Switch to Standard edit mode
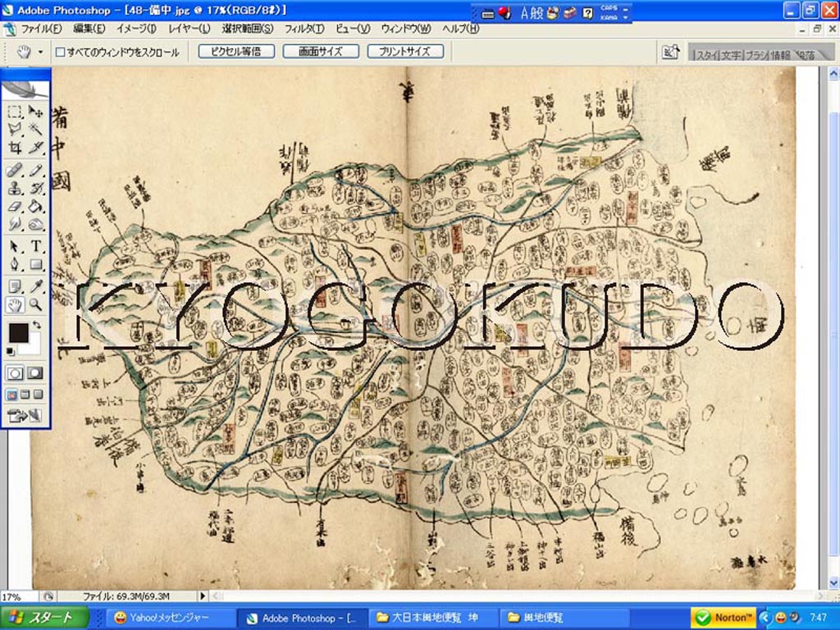 (x=15, y=373)
